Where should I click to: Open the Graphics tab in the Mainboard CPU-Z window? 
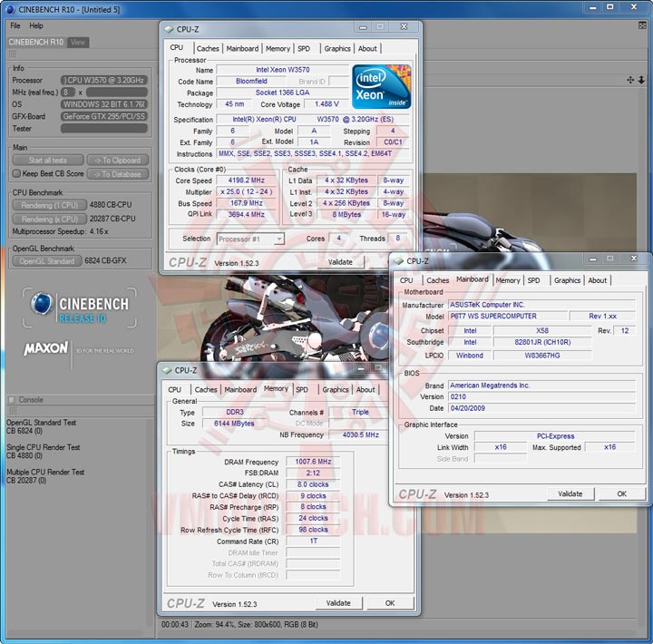point(567,280)
